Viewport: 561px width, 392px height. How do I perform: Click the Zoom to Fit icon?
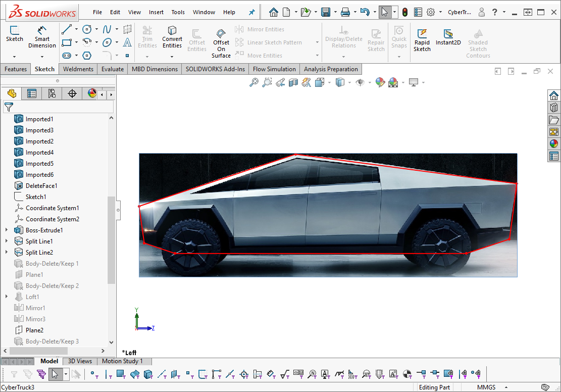coord(254,82)
